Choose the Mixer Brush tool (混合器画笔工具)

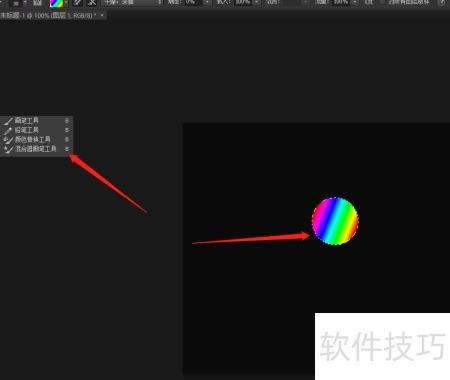(36, 149)
